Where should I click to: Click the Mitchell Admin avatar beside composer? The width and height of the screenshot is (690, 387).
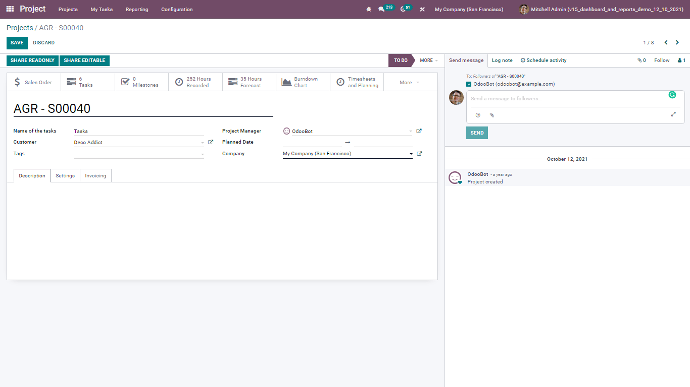(456, 97)
